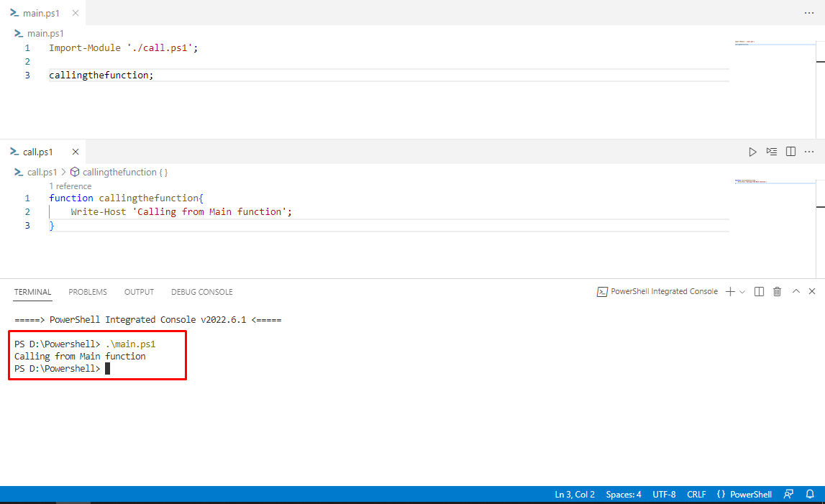Change file encoding UTF-8
Viewport: 825px width, 504px height.
point(664,495)
